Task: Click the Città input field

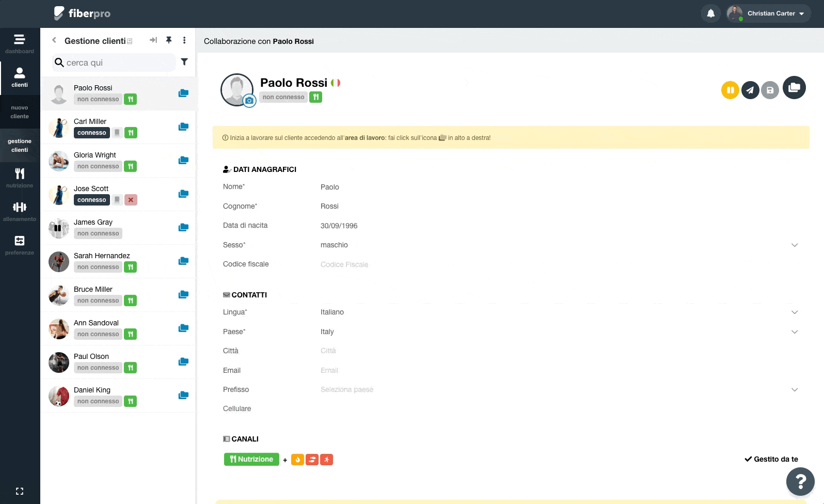Action: 559,351
